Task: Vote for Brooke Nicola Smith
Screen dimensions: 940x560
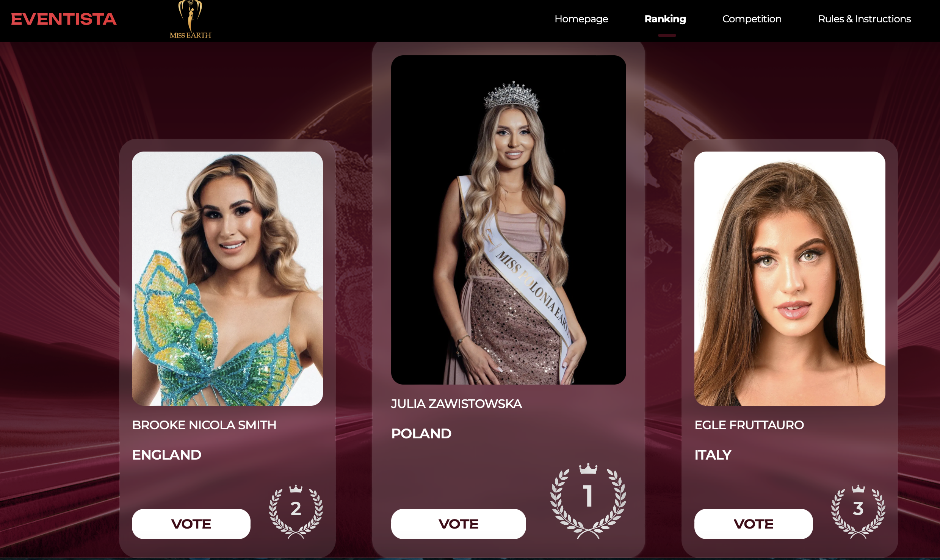Action: pos(191,524)
